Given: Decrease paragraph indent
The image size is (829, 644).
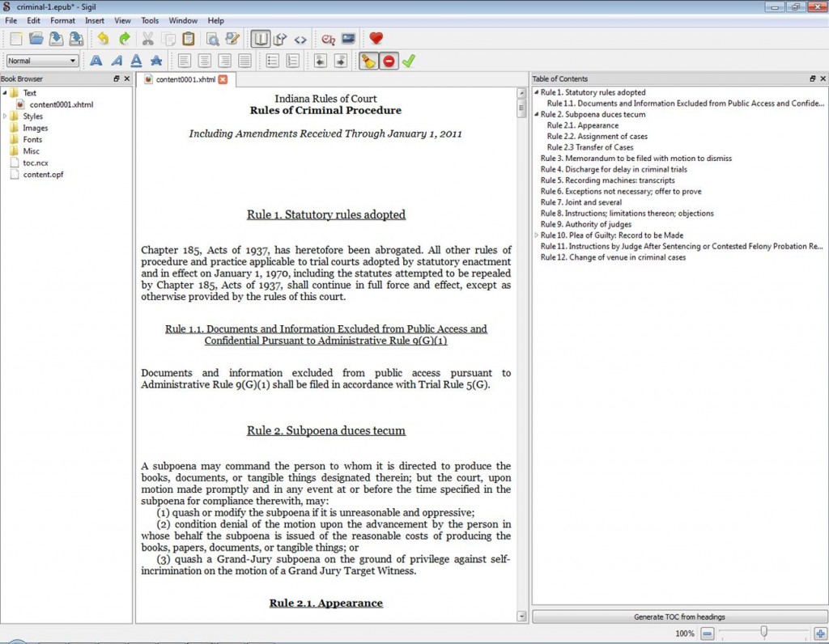Looking at the screenshot, I should click(x=321, y=61).
